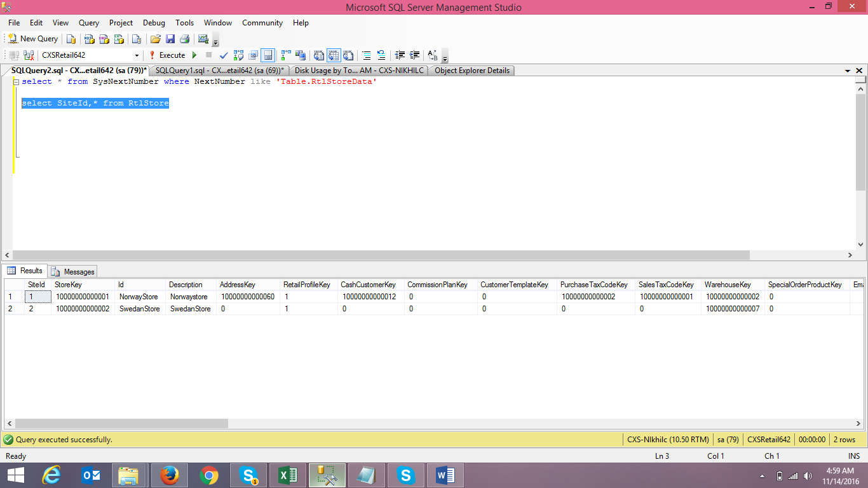Click the WarehouseKey column header
This screenshot has height=488, width=868.
[x=733, y=285]
